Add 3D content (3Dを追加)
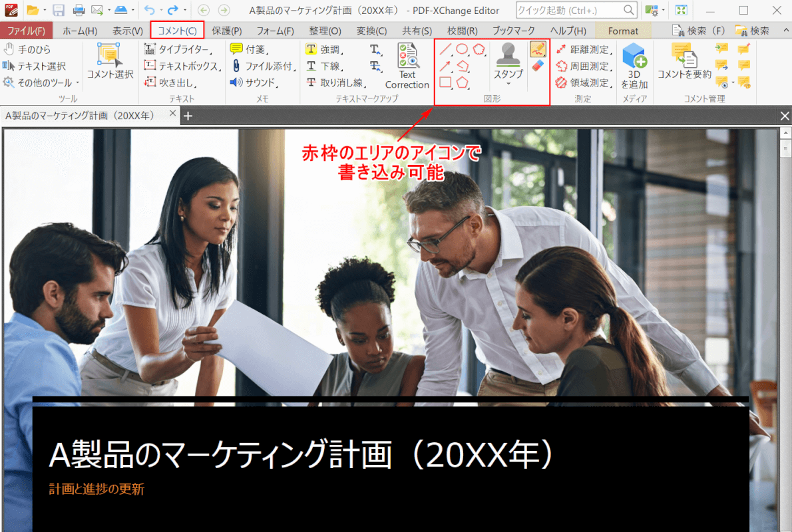Viewport: 792px width, 532px height. coord(634,66)
